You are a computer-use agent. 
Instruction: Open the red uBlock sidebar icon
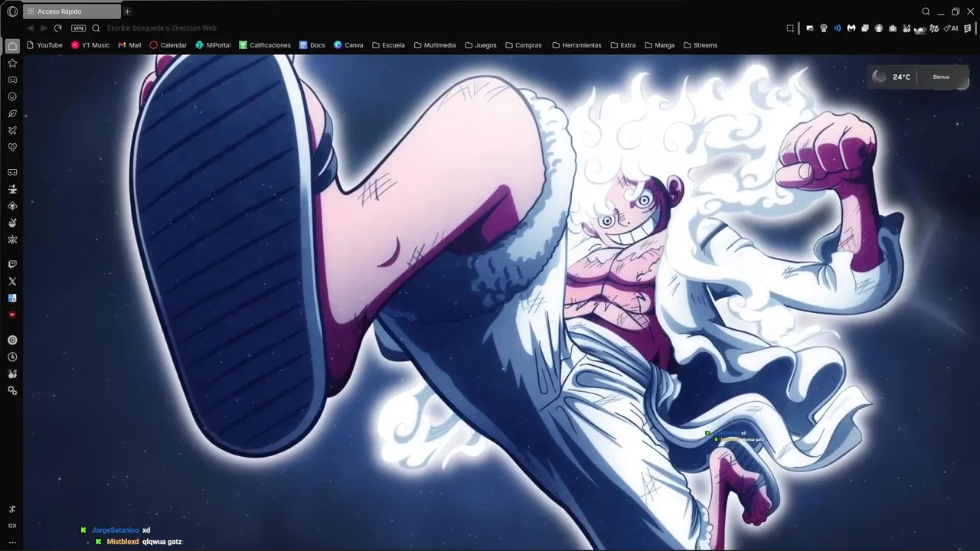point(12,315)
